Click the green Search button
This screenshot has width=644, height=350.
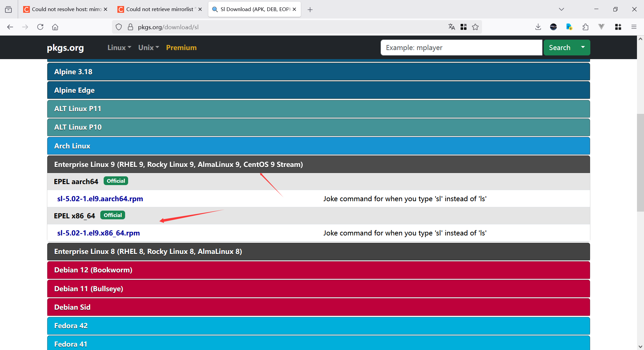(x=559, y=48)
